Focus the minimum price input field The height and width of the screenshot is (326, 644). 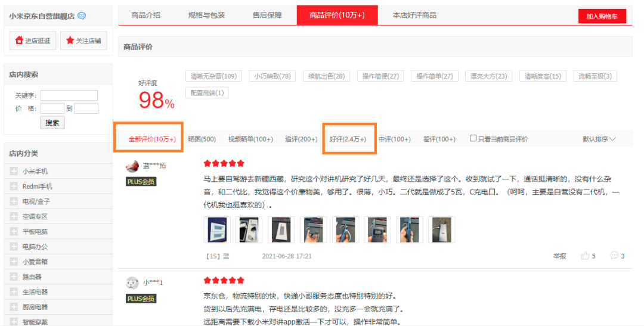pos(52,108)
